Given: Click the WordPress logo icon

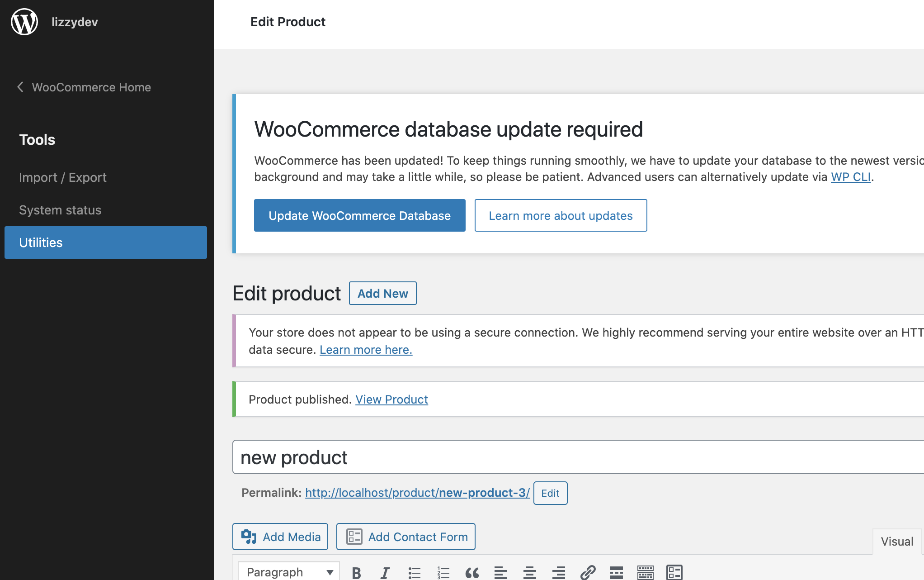Looking at the screenshot, I should tap(24, 22).
